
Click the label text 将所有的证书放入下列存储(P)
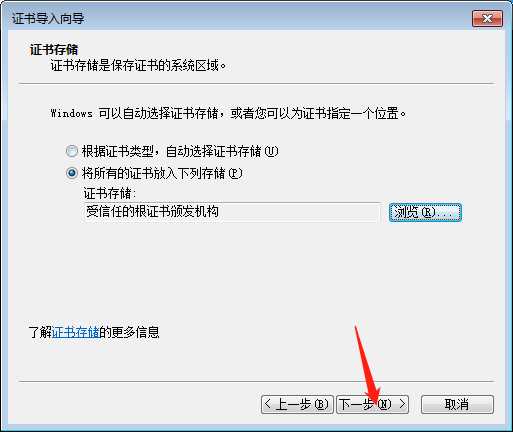click(x=162, y=173)
